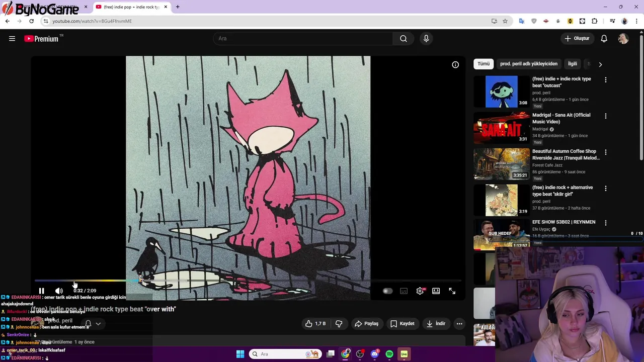Close the indie pop YouTube tab
Image resolution: width=644 pixels, height=362 pixels.
[166, 7]
